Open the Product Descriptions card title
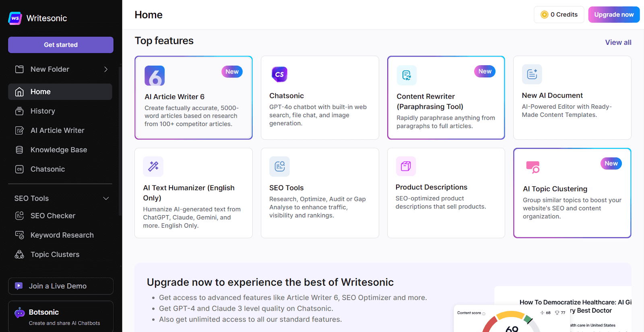The height and width of the screenshot is (332, 644). [431, 187]
